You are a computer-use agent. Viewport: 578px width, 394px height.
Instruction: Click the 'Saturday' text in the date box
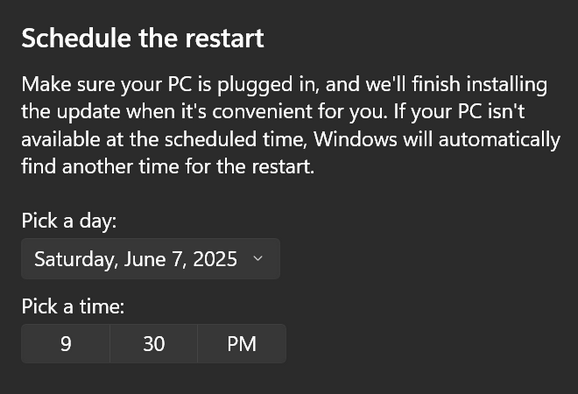pos(76,259)
